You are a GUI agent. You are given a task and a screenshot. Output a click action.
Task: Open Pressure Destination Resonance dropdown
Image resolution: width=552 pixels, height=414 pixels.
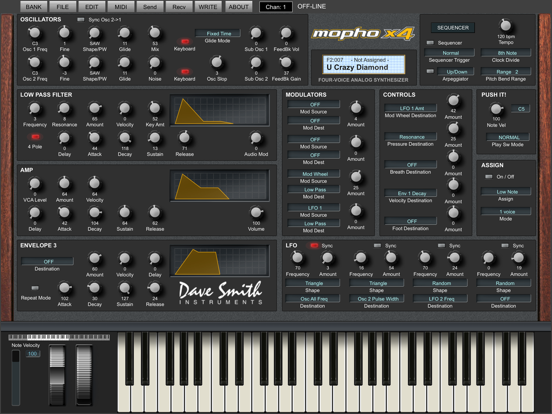[x=410, y=137]
